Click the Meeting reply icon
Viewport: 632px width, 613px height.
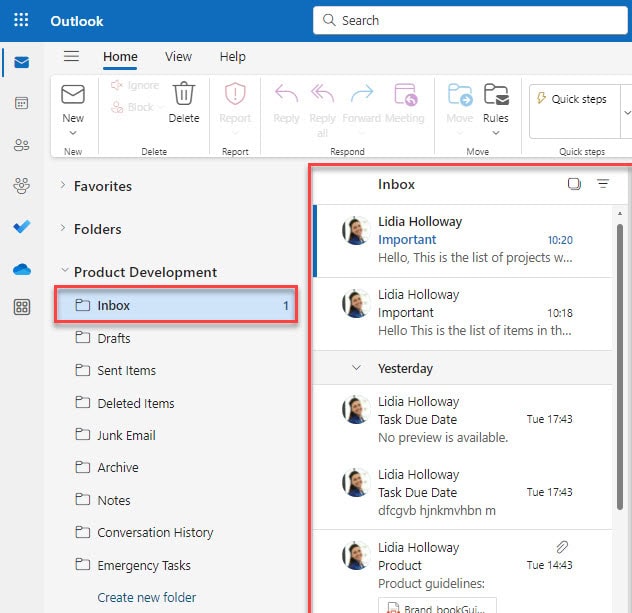[405, 94]
